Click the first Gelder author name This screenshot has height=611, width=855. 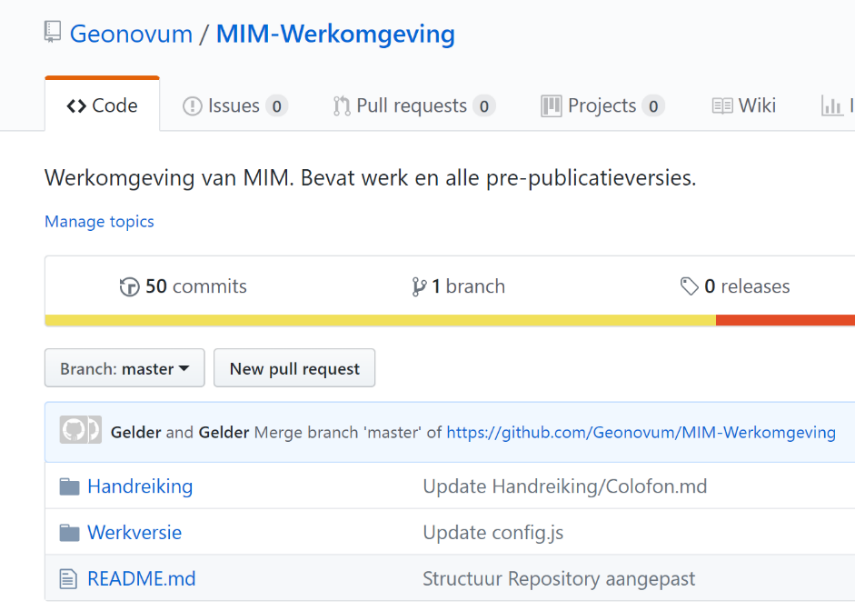136,432
